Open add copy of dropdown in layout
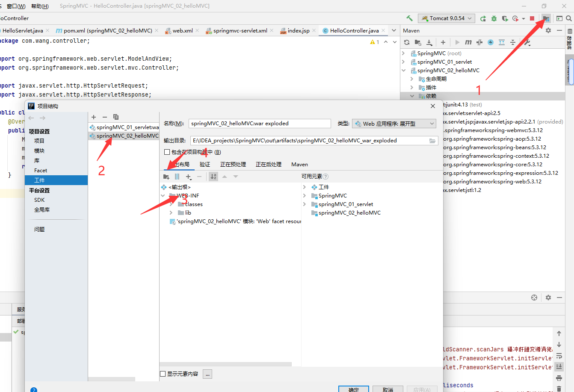The width and height of the screenshot is (574, 392). coord(189,177)
